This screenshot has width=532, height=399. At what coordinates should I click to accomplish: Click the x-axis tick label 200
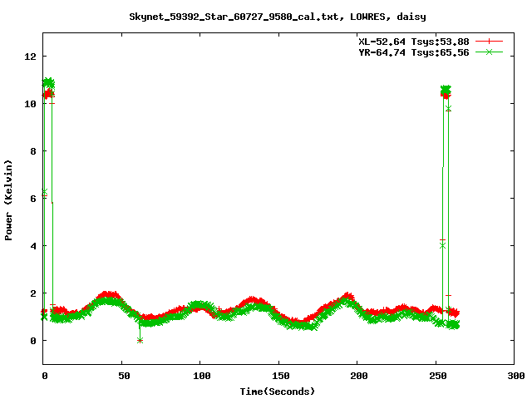pos(359,376)
